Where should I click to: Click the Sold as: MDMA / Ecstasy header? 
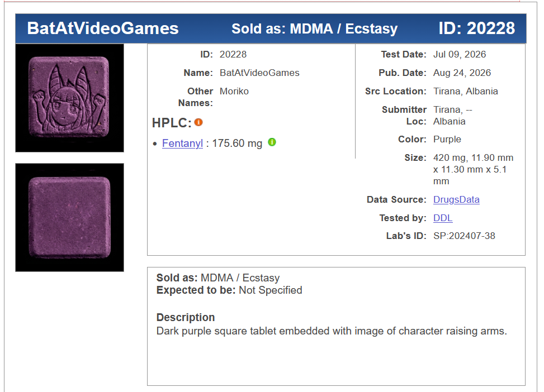[314, 29]
